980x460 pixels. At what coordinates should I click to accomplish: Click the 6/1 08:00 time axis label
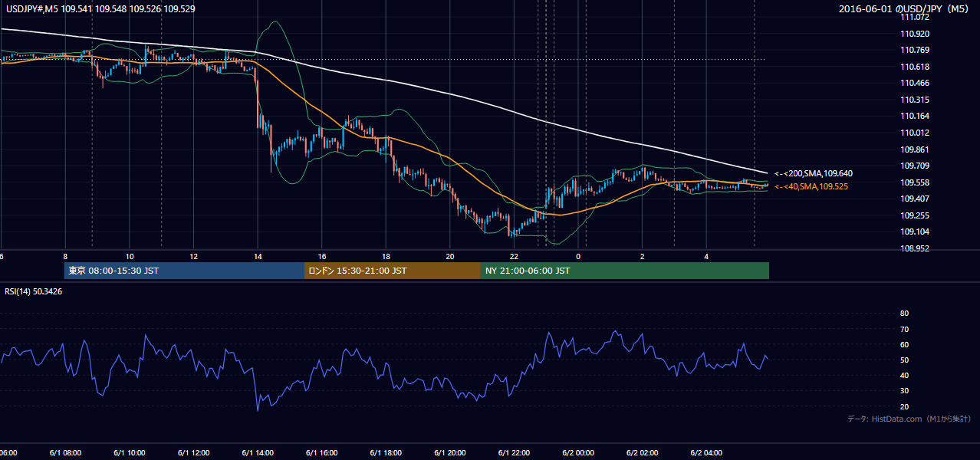pos(65,453)
